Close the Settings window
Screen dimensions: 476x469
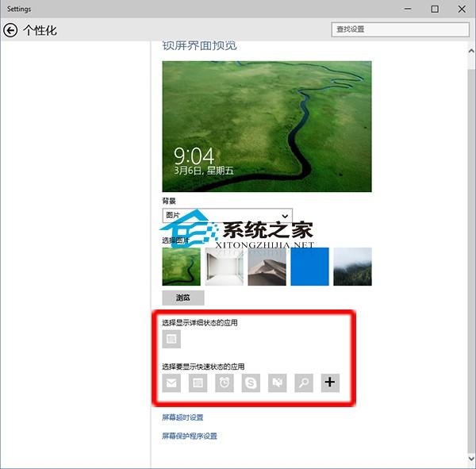(x=462, y=9)
